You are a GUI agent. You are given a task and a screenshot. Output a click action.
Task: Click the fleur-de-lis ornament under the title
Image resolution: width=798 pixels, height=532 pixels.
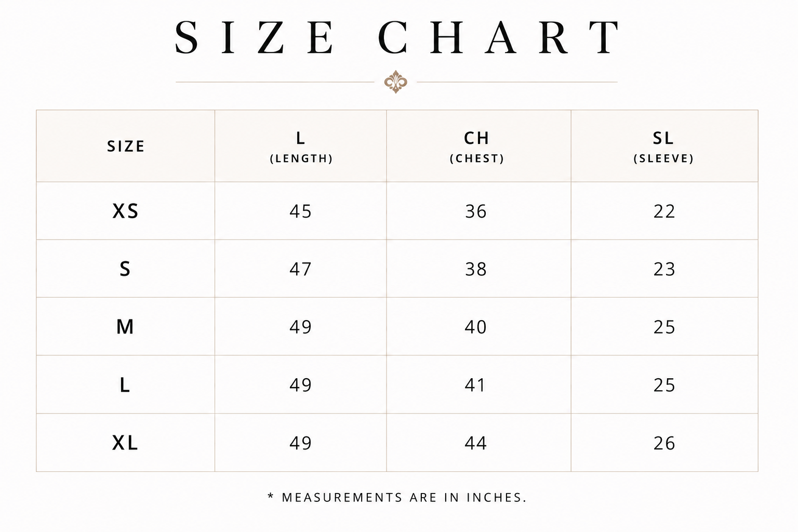pos(395,82)
